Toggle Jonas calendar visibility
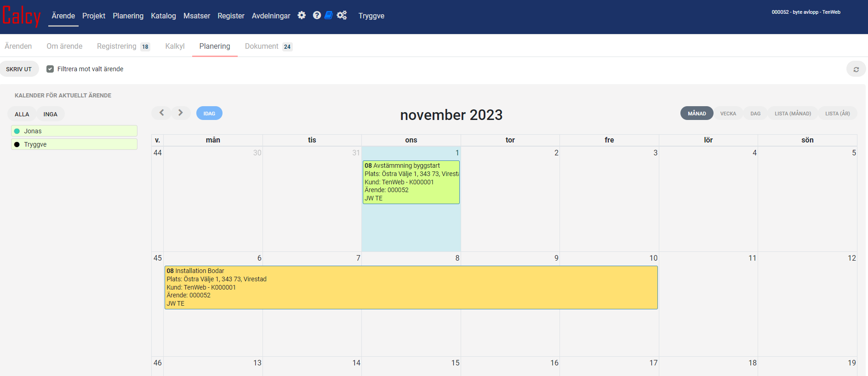868x376 pixels. click(74, 131)
